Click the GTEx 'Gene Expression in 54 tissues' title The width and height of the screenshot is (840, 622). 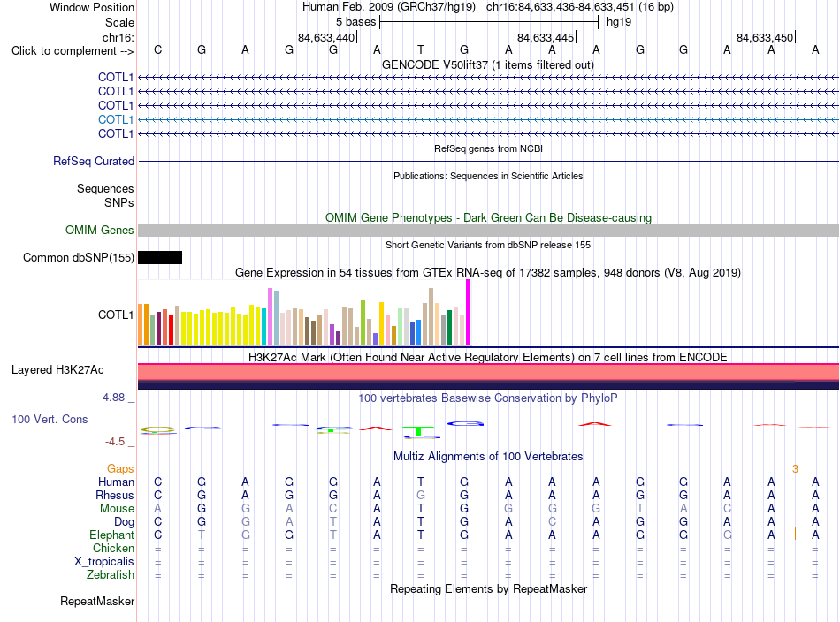click(x=488, y=273)
